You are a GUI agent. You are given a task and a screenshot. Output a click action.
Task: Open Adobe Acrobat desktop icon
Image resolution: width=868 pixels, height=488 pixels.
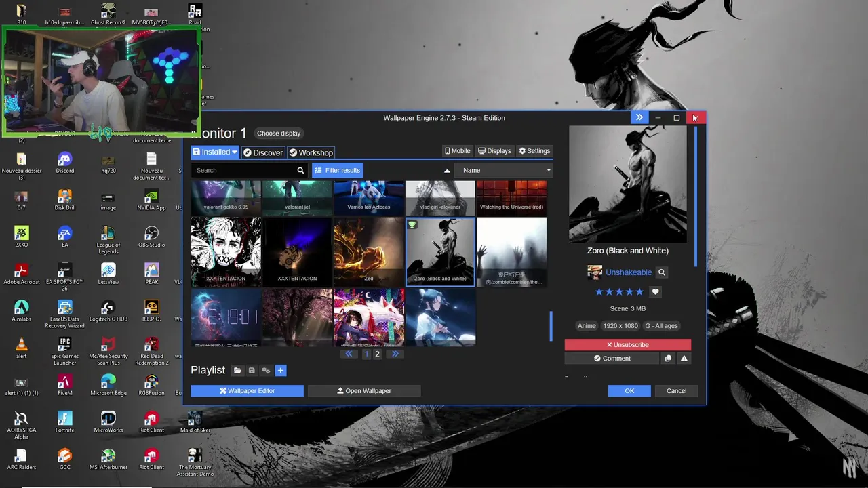(22, 274)
